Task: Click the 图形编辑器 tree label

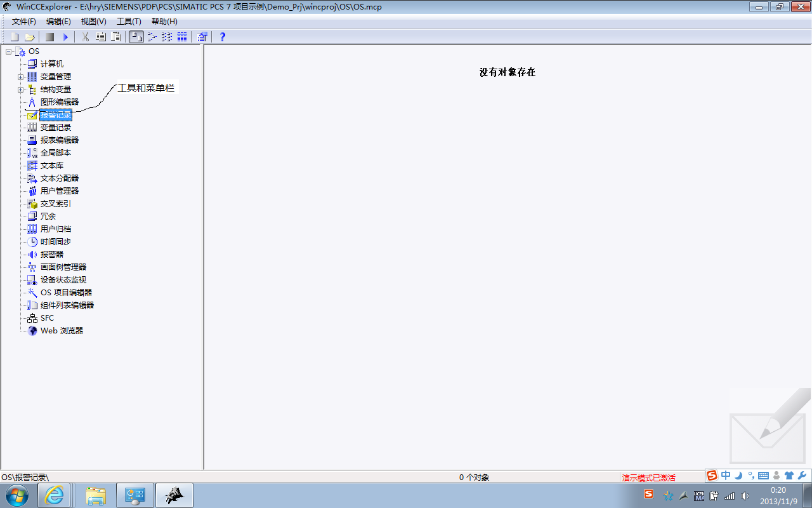Action: [60, 102]
